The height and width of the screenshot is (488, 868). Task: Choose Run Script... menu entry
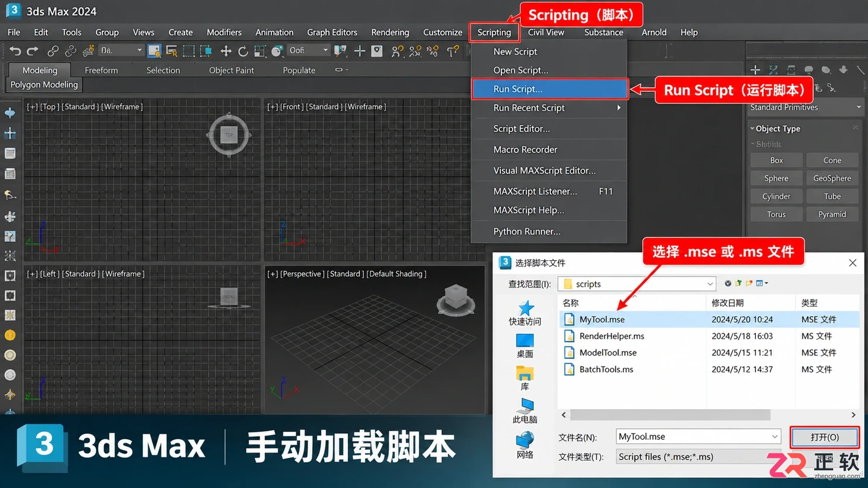(x=549, y=89)
